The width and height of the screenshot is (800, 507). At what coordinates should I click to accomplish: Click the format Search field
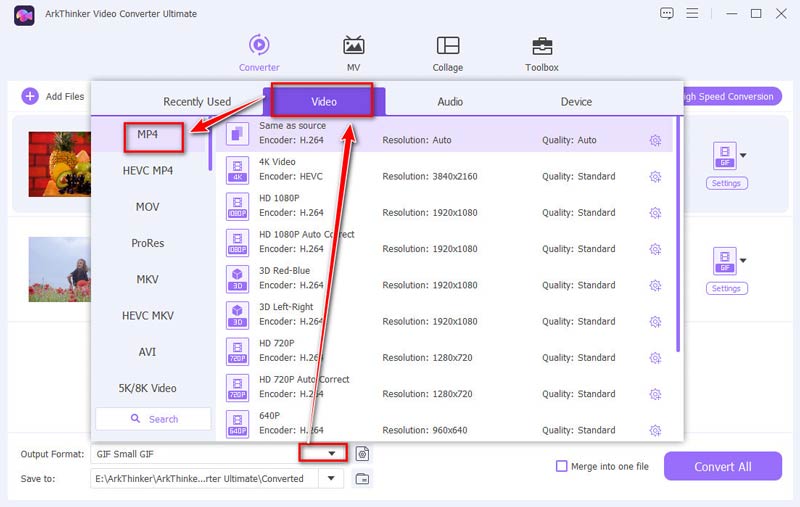(153, 419)
